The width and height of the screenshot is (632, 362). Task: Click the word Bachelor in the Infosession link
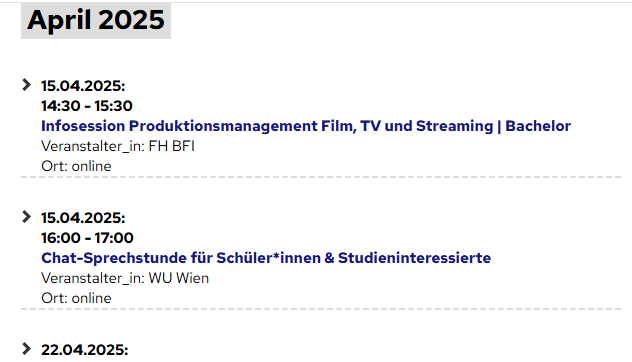[x=538, y=126]
